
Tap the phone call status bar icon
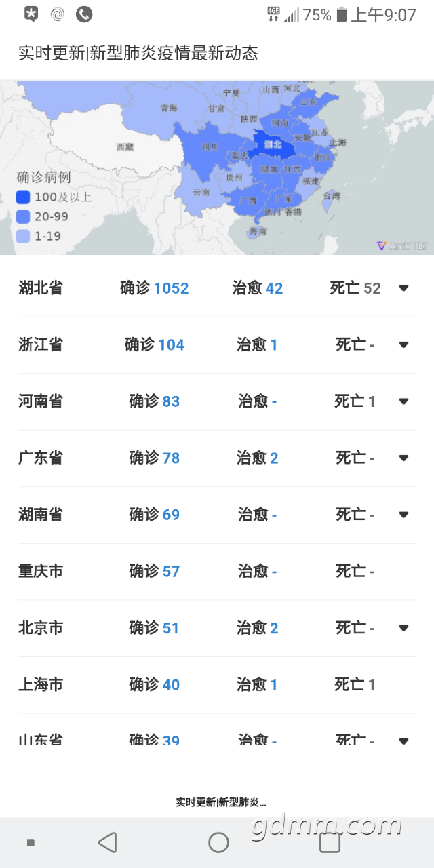tap(84, 14)
